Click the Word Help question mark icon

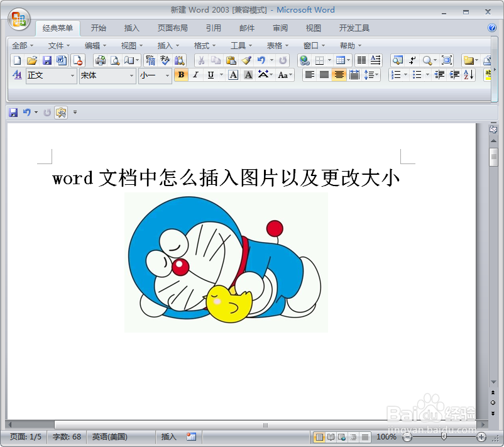(492, 28)
